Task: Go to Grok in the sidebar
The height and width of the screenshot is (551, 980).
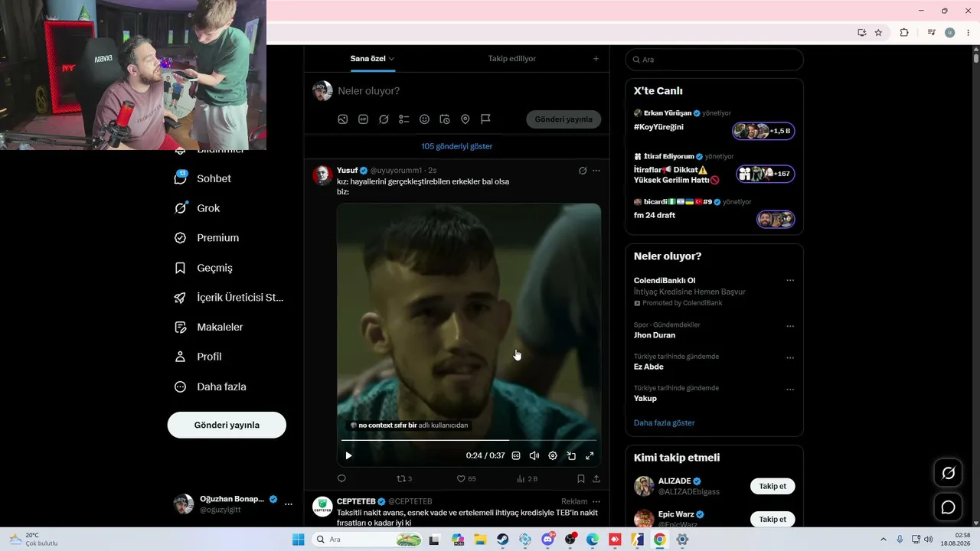Action: [x=197, y=208]
